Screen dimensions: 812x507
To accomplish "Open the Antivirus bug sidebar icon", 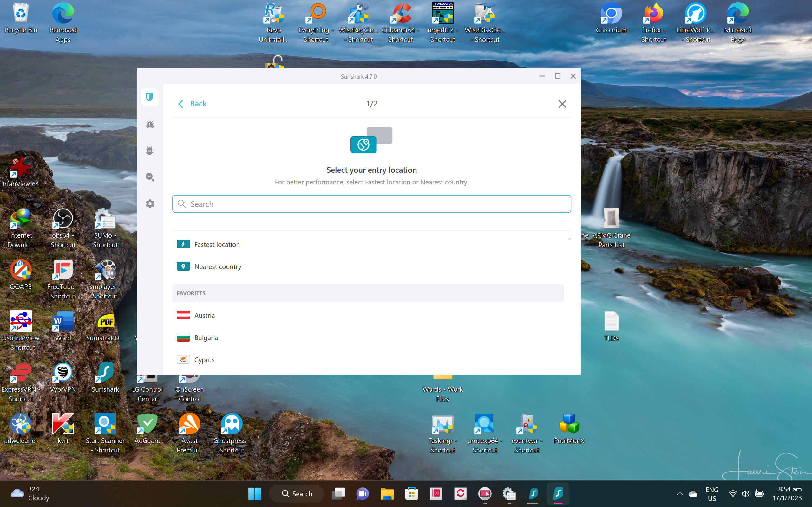I will coord(150,151).
